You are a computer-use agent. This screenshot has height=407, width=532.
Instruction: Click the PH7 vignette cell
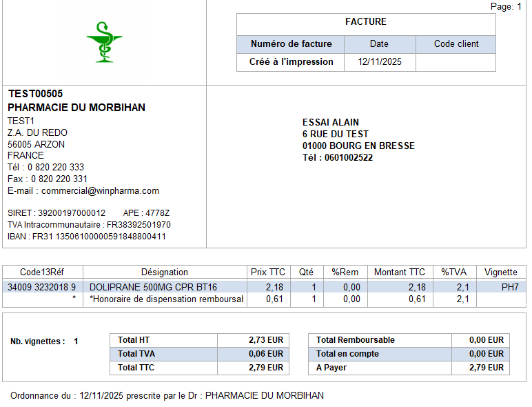(x=510, y=287)
